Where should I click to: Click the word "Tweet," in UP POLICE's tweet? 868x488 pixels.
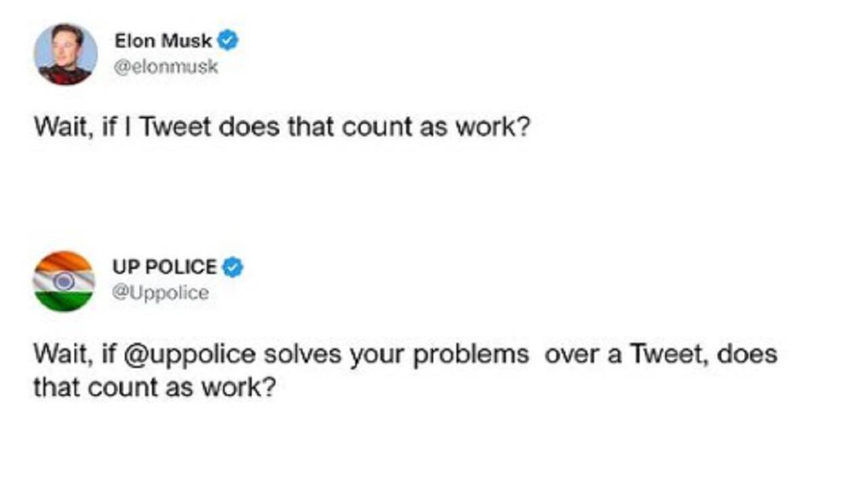click(x=669, y=354)
